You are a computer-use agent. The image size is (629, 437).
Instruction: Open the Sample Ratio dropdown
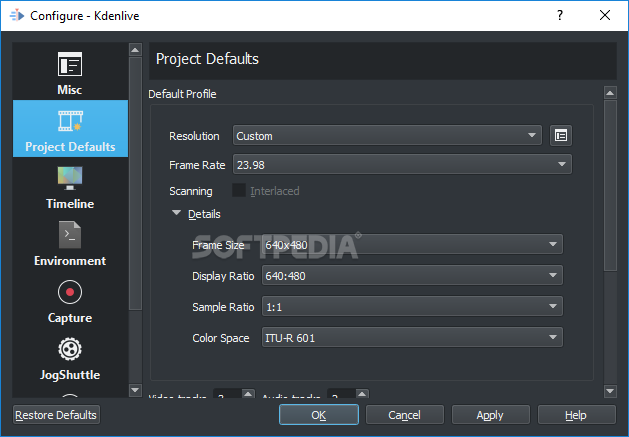click(412, 307)
